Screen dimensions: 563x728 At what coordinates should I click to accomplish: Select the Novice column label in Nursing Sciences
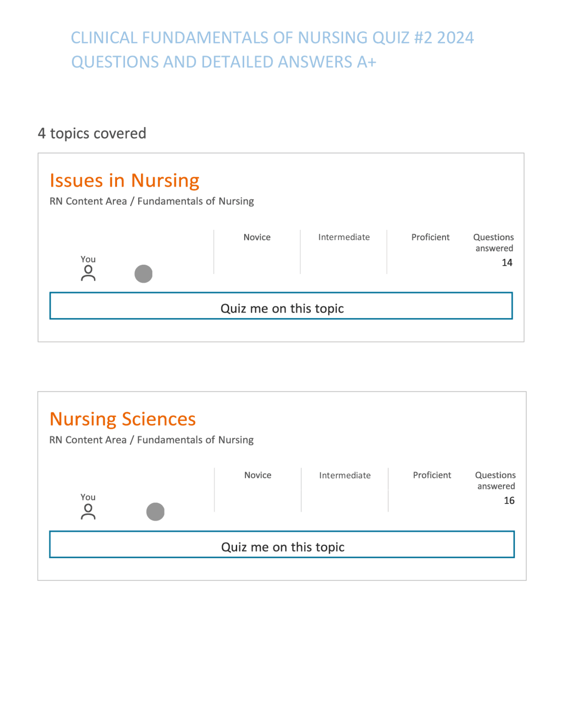click(258, 475)
